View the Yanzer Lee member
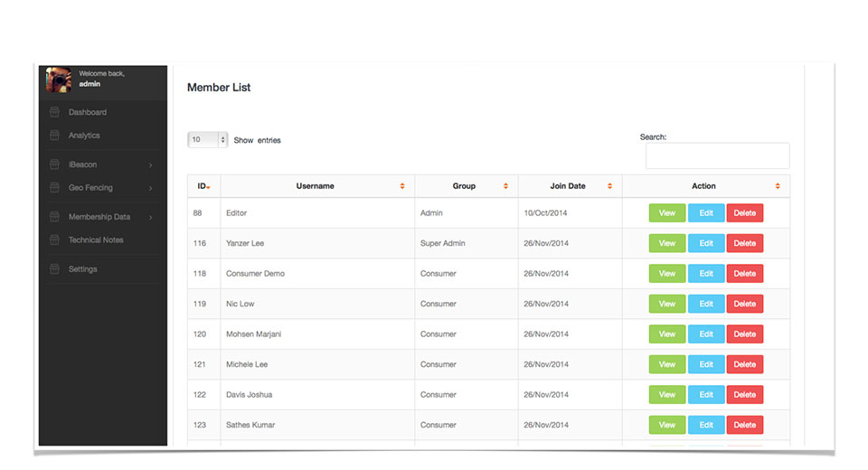This screenshot has height=470, width=868. click(667, 243)
